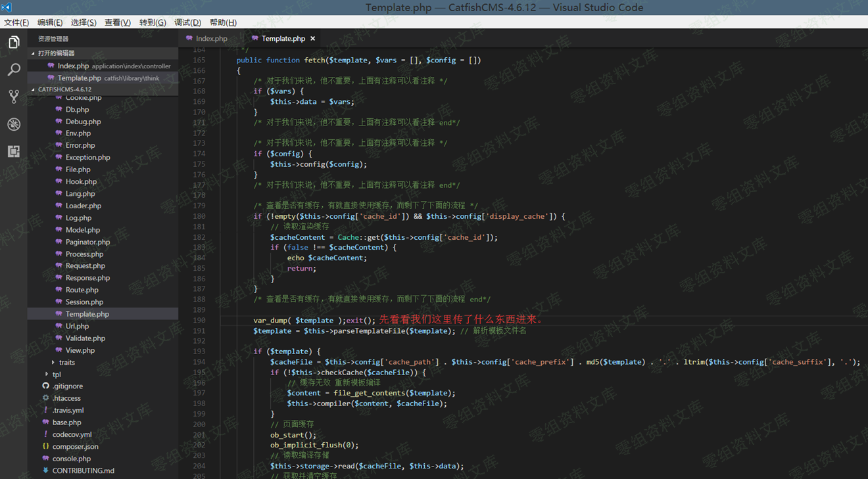Close the Template.php editor tab

click(x=313, y=39)
